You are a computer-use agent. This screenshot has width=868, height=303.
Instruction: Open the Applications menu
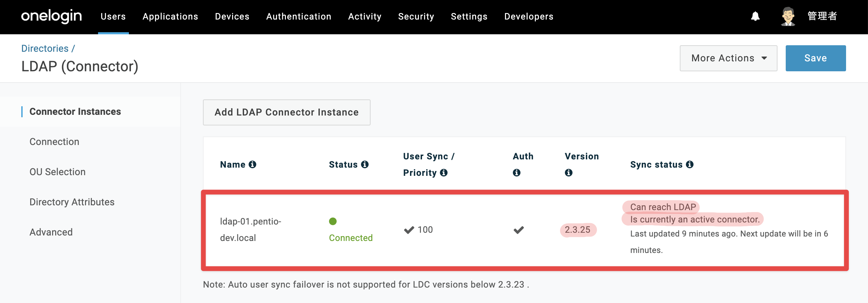pos(170,16)
